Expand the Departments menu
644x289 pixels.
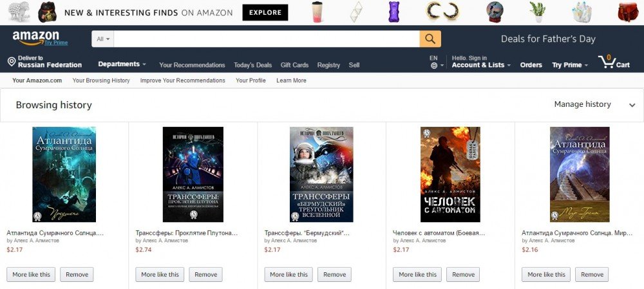point(122,64)
